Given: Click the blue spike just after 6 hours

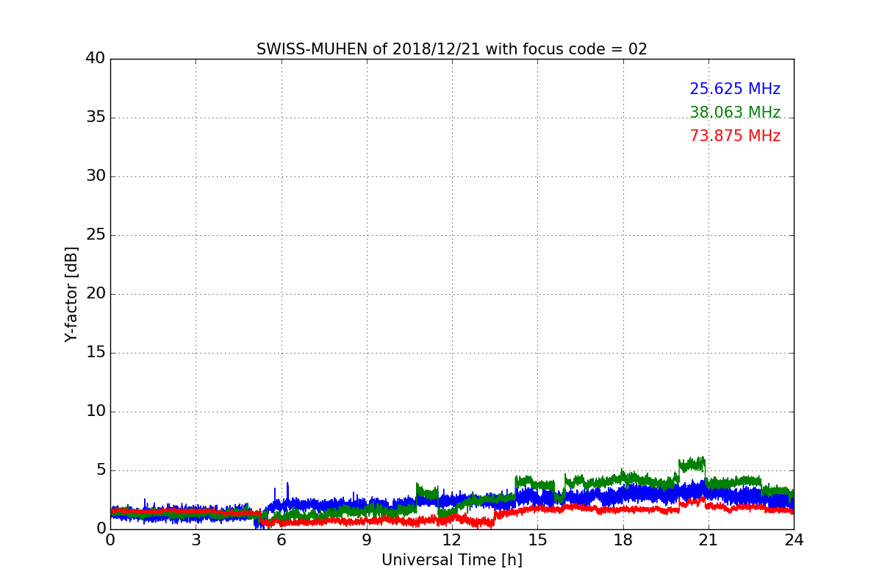Looking at the screenshot, I should point(287,491).
